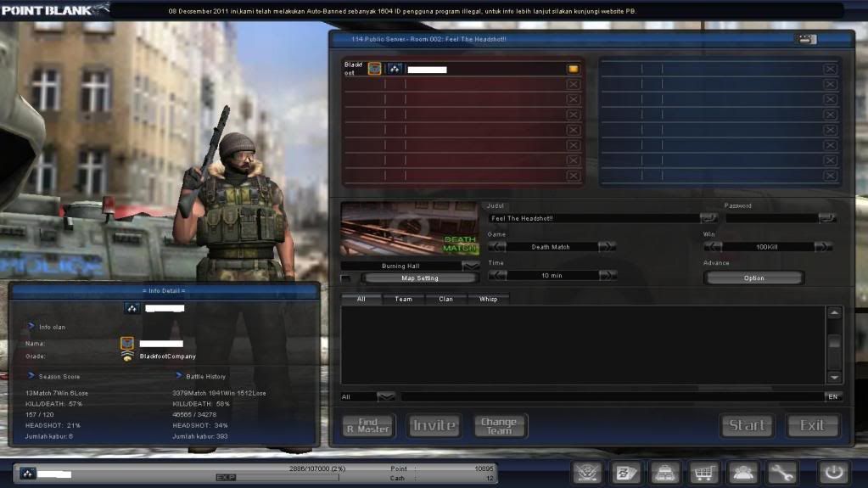Viewport: 868px width, 488px height.
Task: Switch to the Whisp chat tab
Action: 488,299
